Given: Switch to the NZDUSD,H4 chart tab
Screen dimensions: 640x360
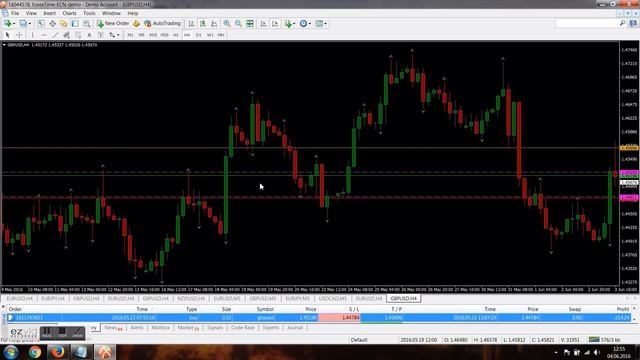Looking at the screenshot, I should tap(191, 299).
